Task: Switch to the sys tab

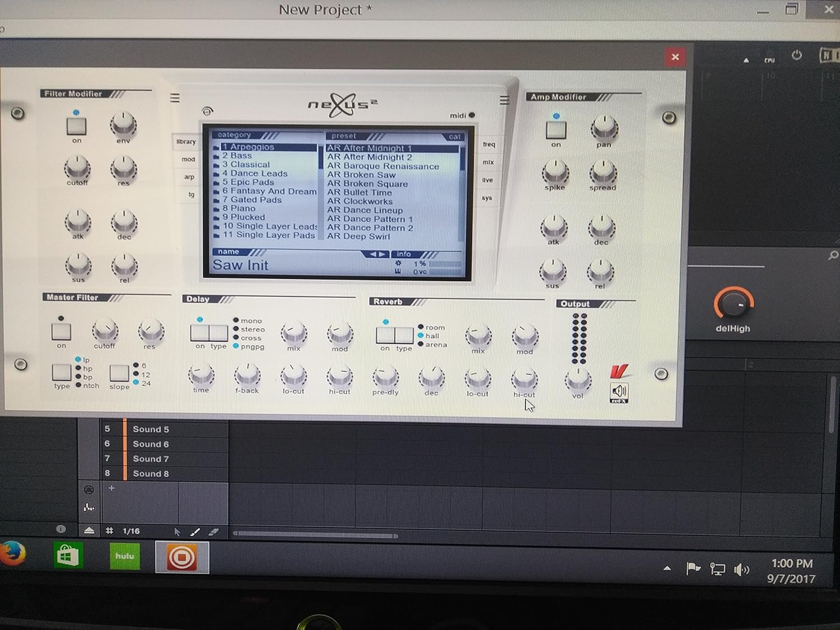Action: tap(487, 198)
